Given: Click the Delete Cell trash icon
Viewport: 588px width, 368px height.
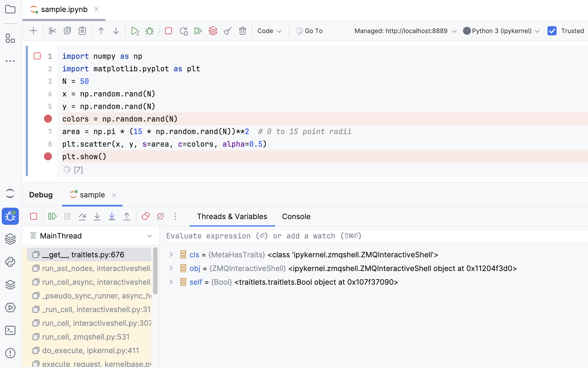Looking at the screenshot, I should coord(242,31).
